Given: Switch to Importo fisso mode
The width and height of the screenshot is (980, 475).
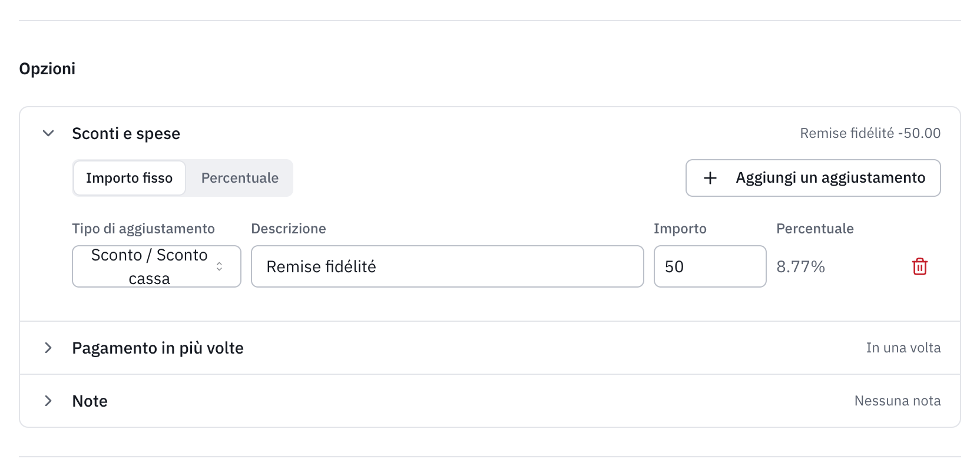Looking at the screenshot, I should pyautogui.click(x=130, y=178).
